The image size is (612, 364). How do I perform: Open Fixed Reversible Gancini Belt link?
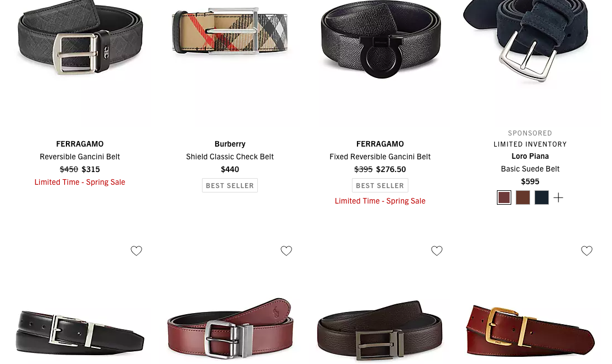380,157
